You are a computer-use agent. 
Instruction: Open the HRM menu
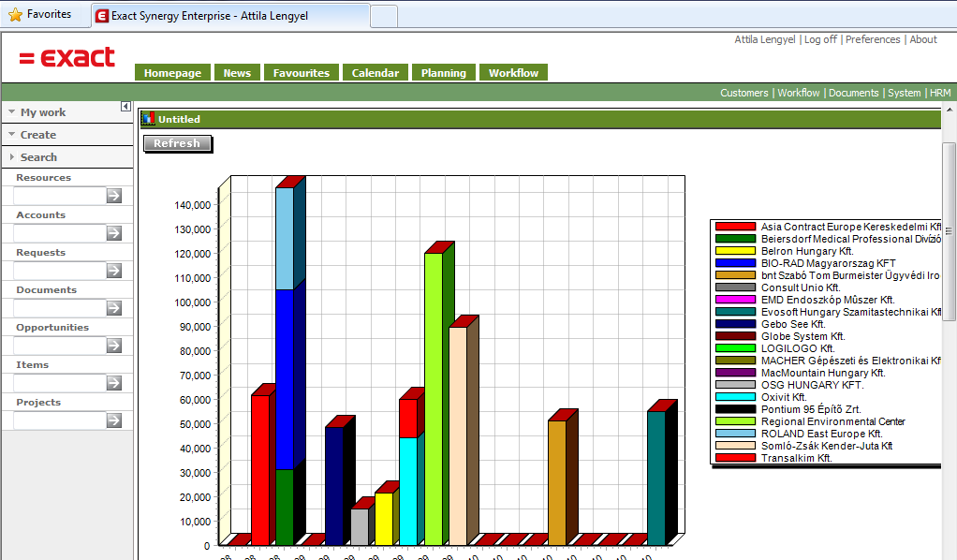point(940,93)
